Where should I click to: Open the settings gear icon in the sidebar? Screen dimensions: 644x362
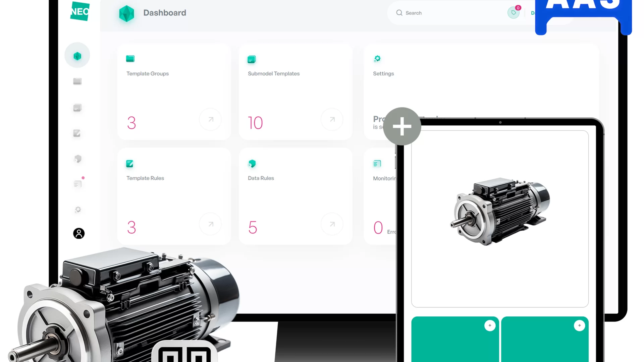78,209
